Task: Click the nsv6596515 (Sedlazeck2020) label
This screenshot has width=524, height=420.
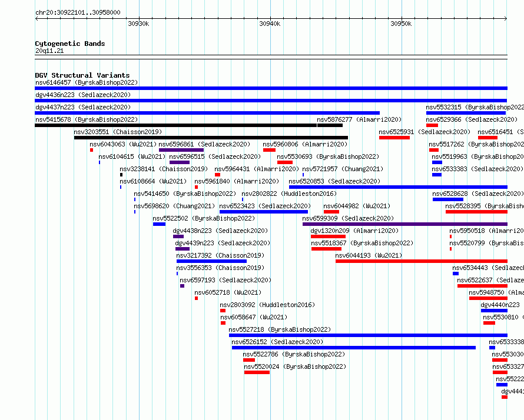Action: click(215, 156)
